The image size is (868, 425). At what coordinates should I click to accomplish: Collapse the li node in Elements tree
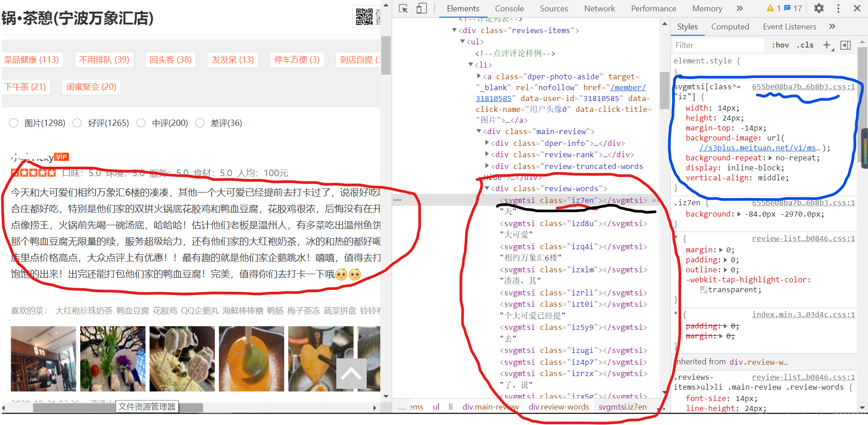point(470,64)
